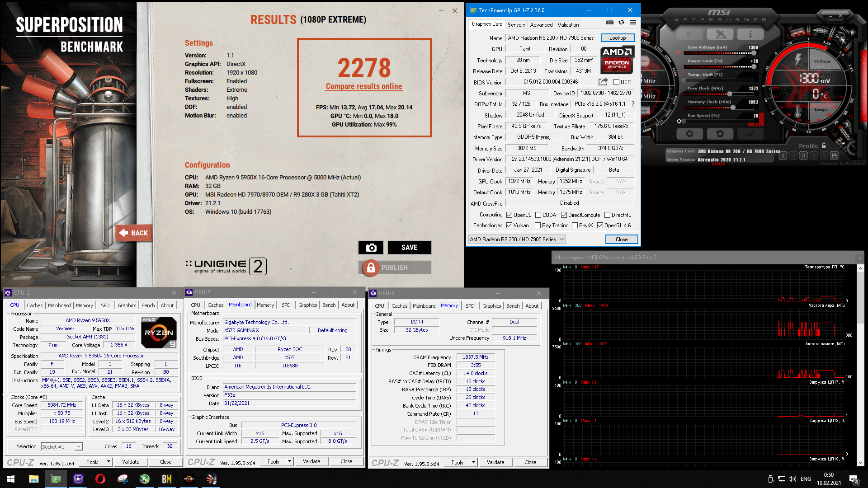
Task: Open Tools dropdown arrow in CPU-Z Mainboard window
Action: (x=290, y=461)
